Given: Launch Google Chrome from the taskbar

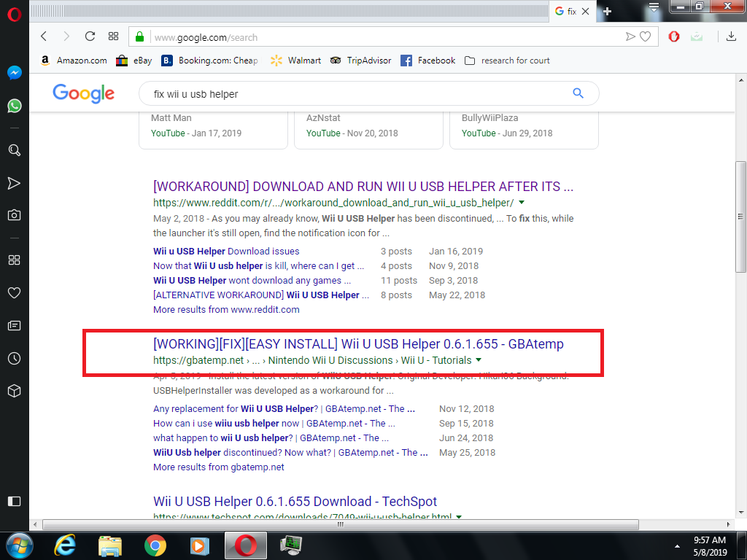Looking at the screenshot, I should pos(155,545).
